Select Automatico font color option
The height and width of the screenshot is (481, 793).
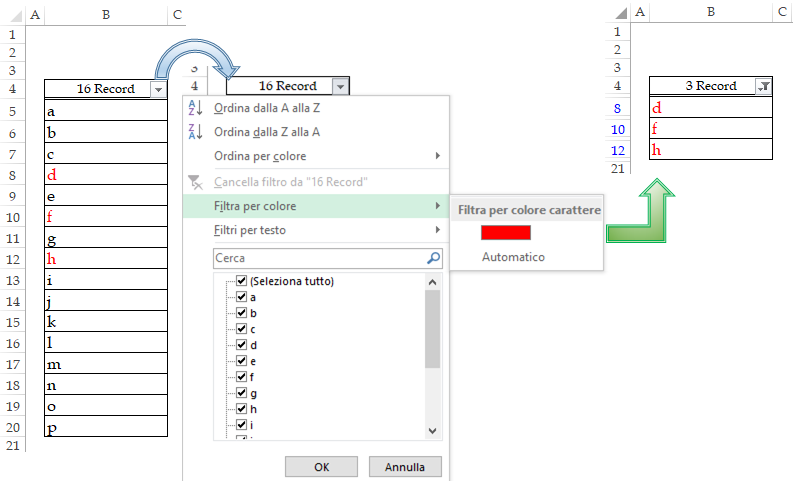(513, 257)
